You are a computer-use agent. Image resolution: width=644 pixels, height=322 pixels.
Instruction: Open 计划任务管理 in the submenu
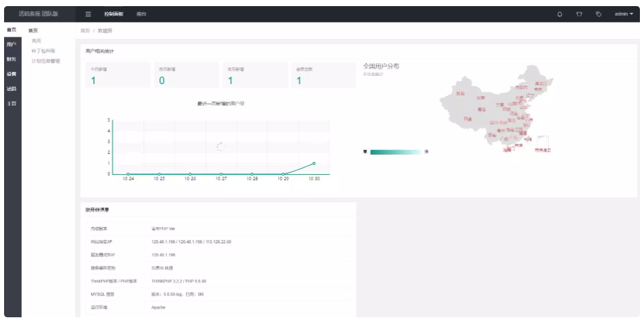(45, 61)
